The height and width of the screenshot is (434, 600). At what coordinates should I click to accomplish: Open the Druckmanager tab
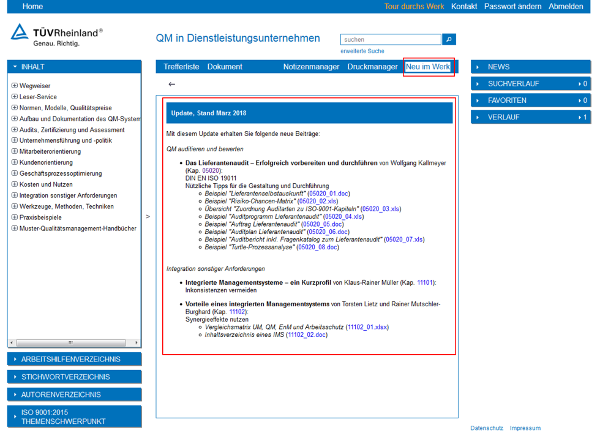pos(372,67)
